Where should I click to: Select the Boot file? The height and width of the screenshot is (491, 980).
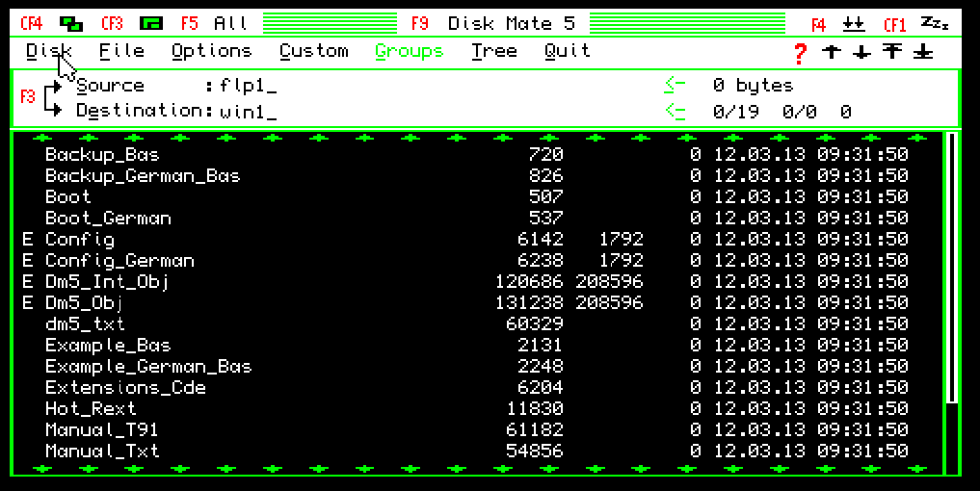(477, 196)
